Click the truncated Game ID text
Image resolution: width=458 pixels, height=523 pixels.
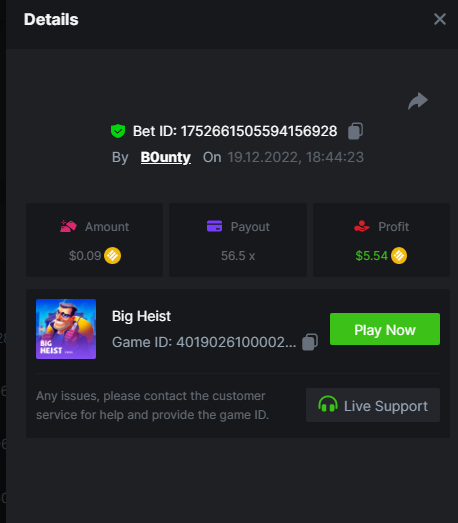click(x=204, y=342)
